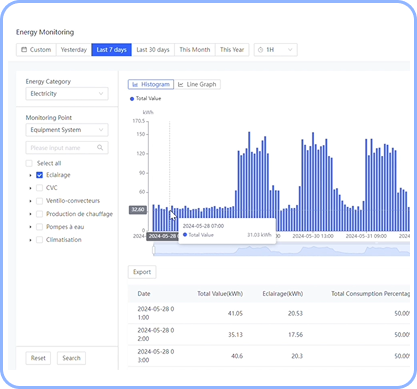The image size is (417, 389).
Task: Select the This Month tab
Action: (195, 50)
